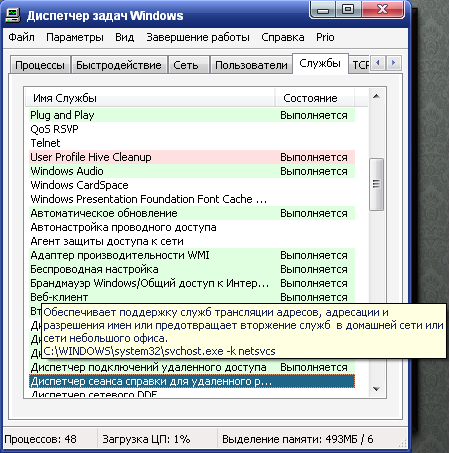Click the services list scroll down arrow

pyautogui.click(x=376, y=389)
